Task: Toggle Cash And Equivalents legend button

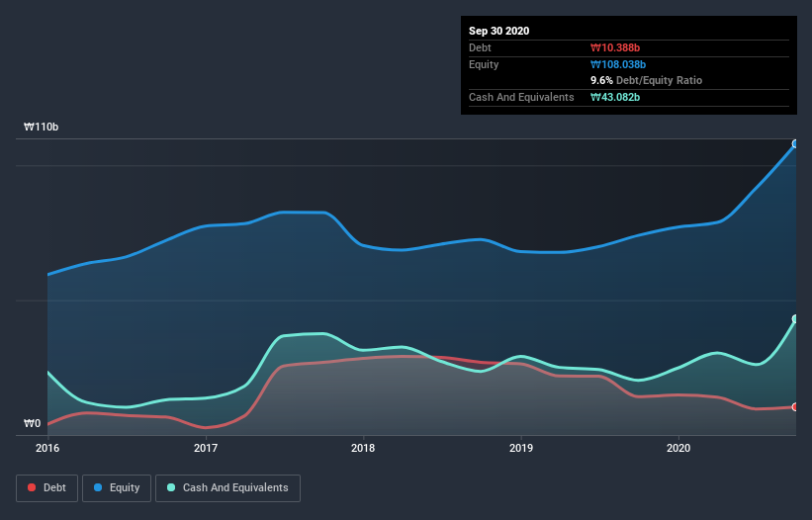Action: 227,488
